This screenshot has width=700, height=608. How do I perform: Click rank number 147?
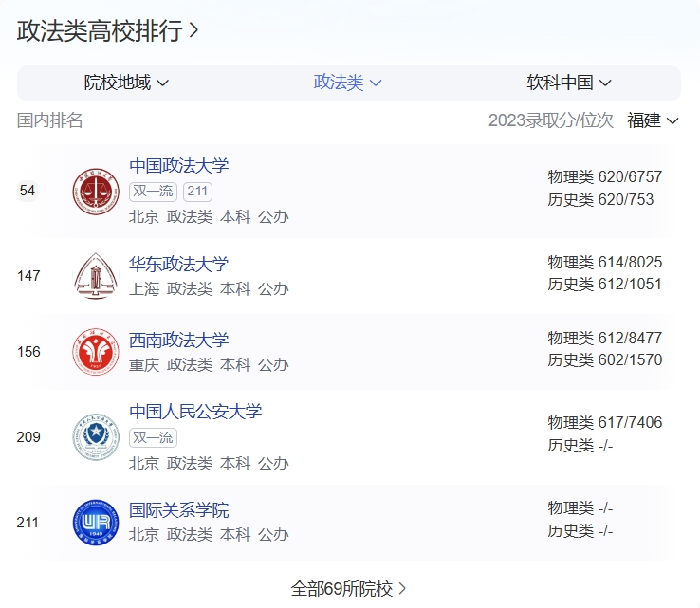click(x=28, y=276)
